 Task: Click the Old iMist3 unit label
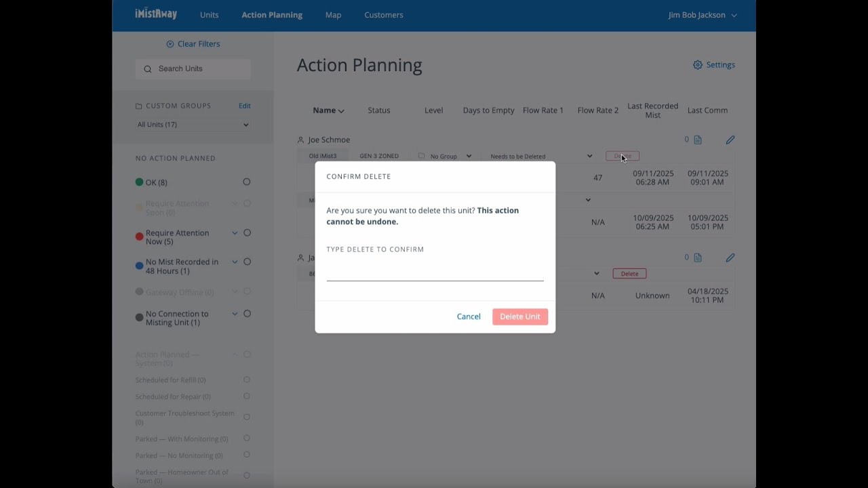pos(323,156)
